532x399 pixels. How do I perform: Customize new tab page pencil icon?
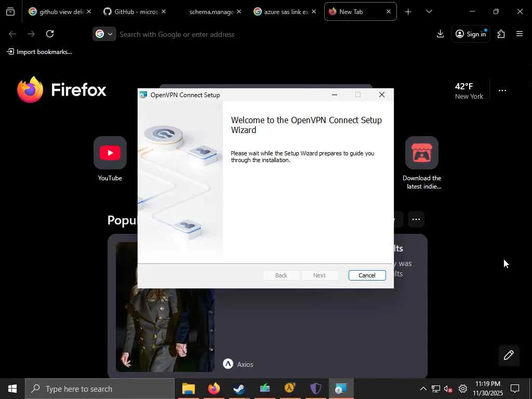[509, 355]
